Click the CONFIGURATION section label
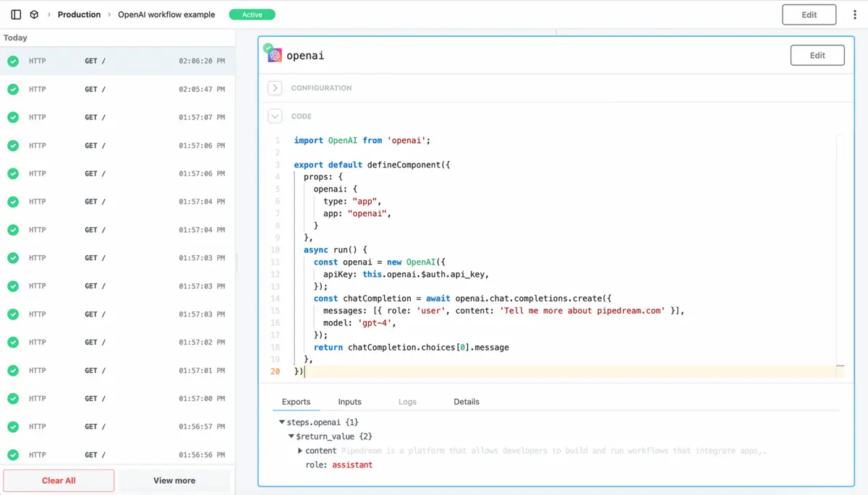The image size is (868, 495). click(321, 88)
